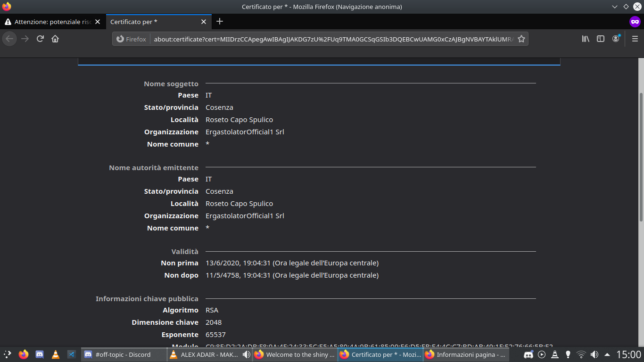Click the private browsing mask icon
Screen dimensions: 644x362
click(x=635, y=22)
